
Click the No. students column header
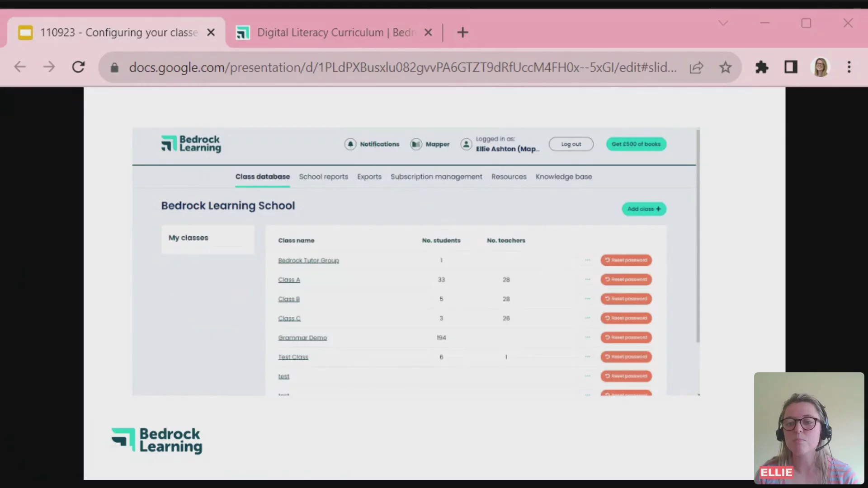441,241
